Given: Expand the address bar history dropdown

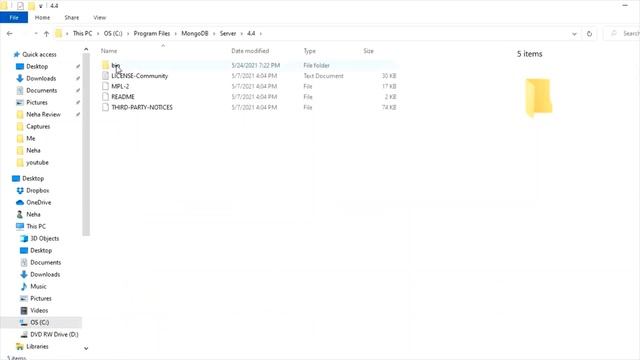Looking at the screenshot, I should (574, 34).
